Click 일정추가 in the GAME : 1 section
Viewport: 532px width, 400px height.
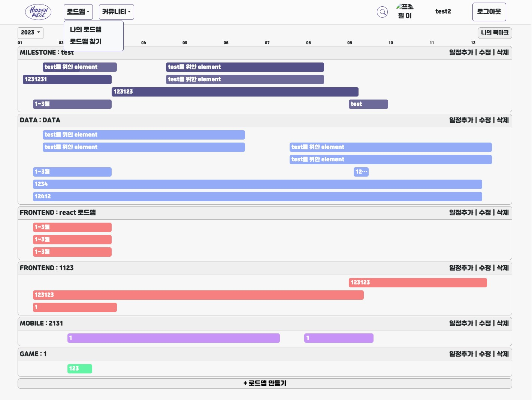click(x=461, y=354)
